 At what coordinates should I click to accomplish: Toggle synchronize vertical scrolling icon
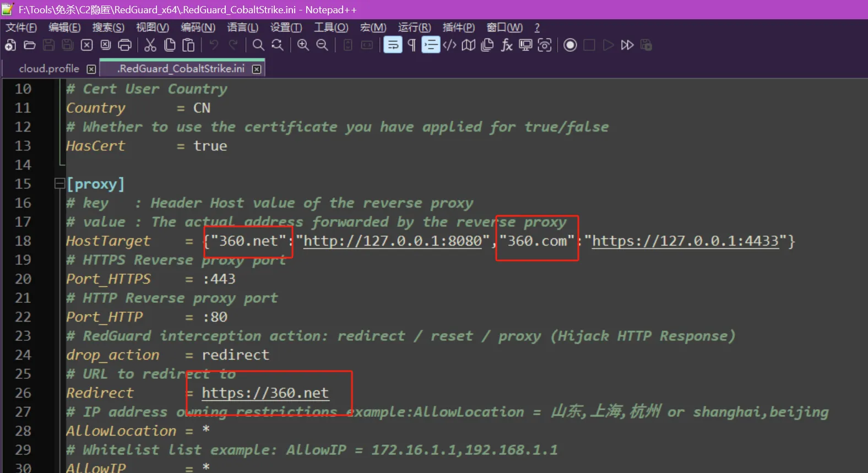click(348, 45)
